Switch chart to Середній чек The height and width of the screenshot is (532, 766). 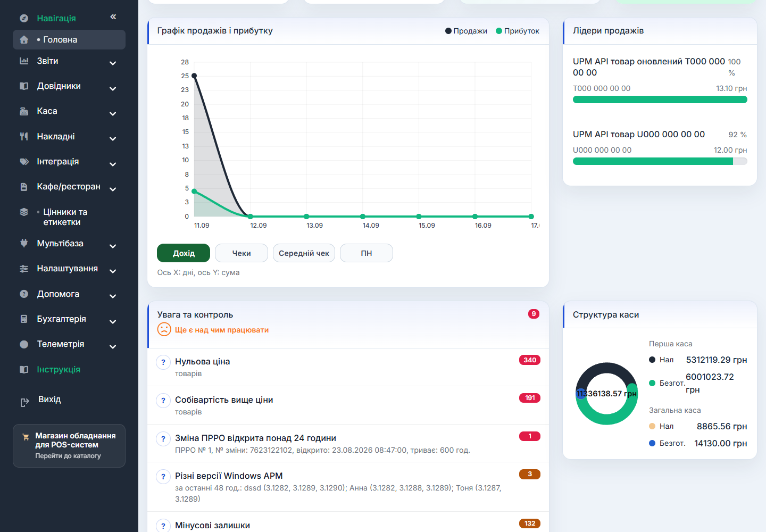click(x=304, y=253)
